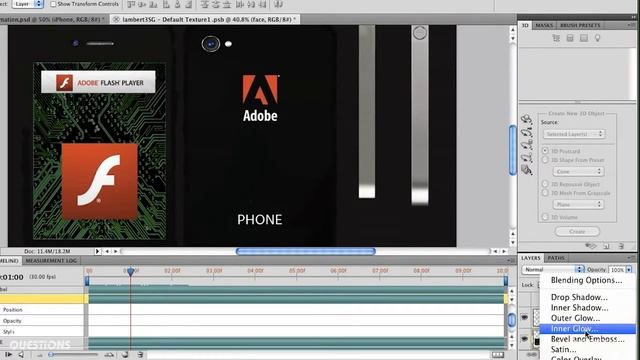640x360 pixels.
Task: Open the Layers panel tab
Action: point(531,258)
